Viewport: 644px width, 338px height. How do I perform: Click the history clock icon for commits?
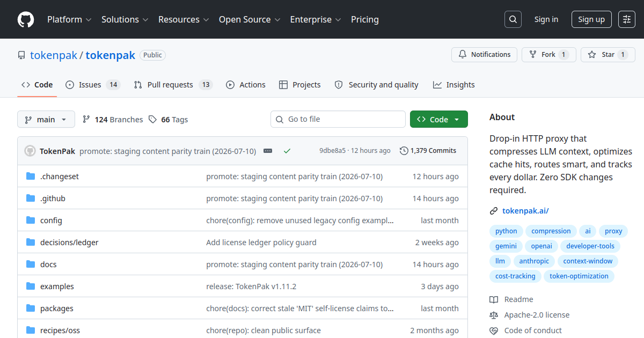coord(404,151)
